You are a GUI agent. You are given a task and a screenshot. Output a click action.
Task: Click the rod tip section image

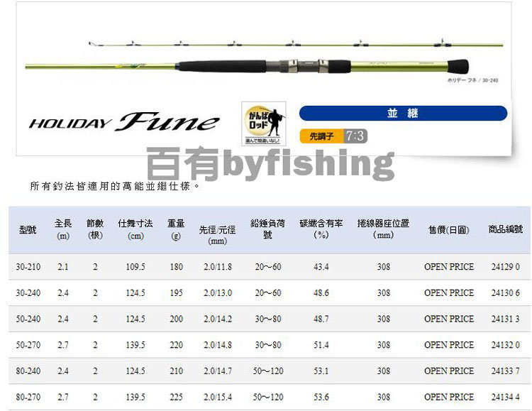[x=296, y=43]
